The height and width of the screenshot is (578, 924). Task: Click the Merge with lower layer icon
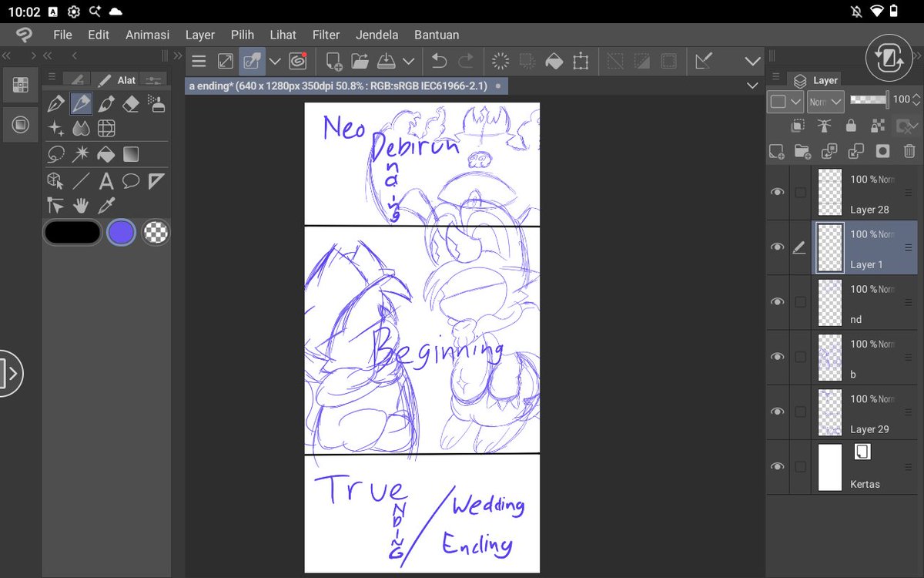coord(855,151)
